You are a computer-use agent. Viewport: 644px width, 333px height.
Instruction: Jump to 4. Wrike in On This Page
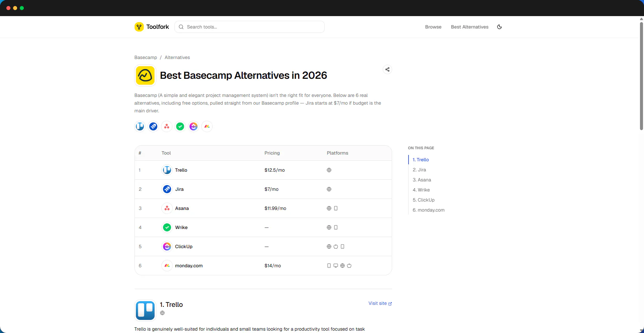point(421,190)
